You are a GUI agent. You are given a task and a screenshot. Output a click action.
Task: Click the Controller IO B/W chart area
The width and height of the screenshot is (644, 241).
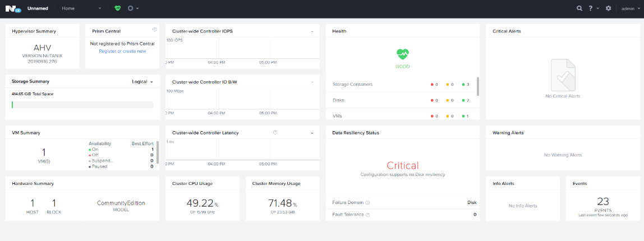coord(242,99)
